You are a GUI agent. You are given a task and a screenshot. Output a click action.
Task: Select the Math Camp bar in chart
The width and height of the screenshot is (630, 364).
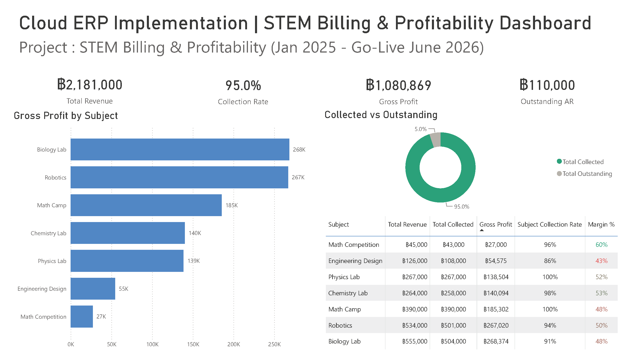[x=146, y=205]
